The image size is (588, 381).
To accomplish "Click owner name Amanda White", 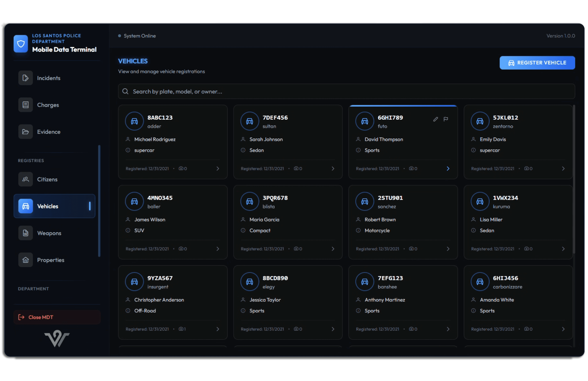I will coord(497,300).
